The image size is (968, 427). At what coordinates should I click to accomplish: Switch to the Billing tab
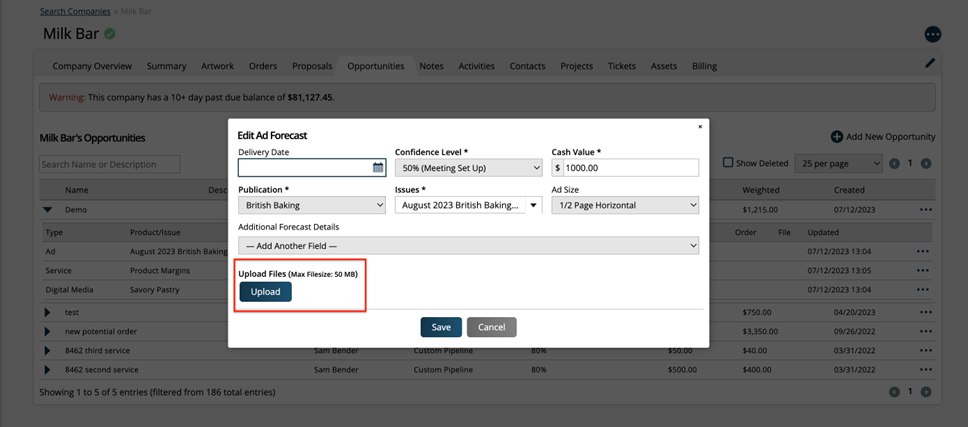[x=704, y=66]
